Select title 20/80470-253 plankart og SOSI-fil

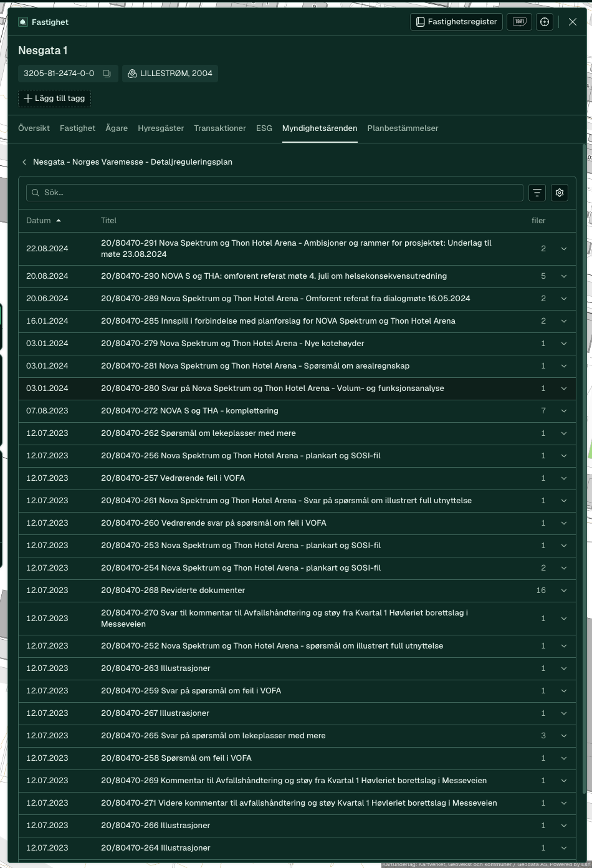pos(241,546)
